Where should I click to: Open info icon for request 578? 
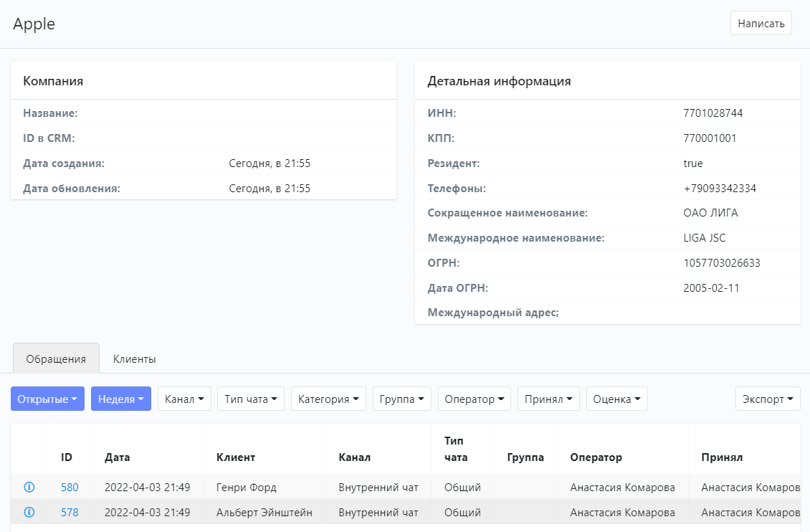tap(29, 513)
